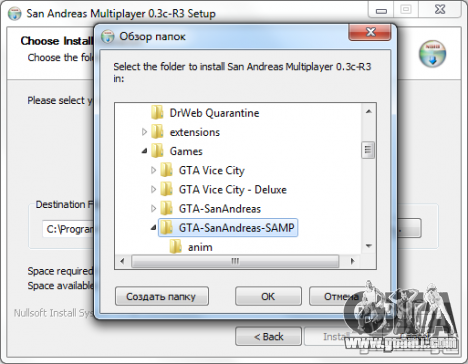This screenshot has height=364, width=468.
Task: Click the vertical scrollbar down arrow
Action: (x=368, y=246)
